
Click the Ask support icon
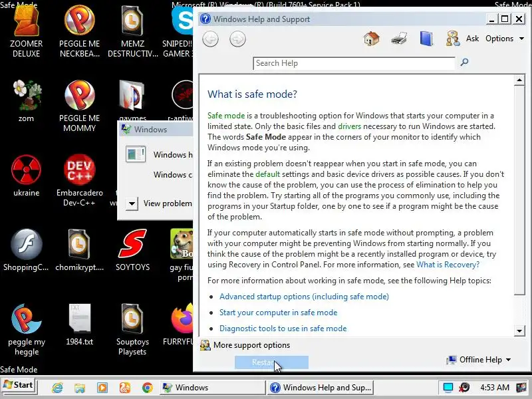[453, 39]
